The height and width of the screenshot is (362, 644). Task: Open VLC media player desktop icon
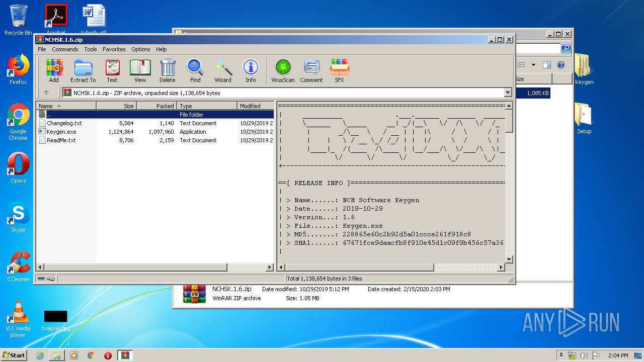point(18,319)
